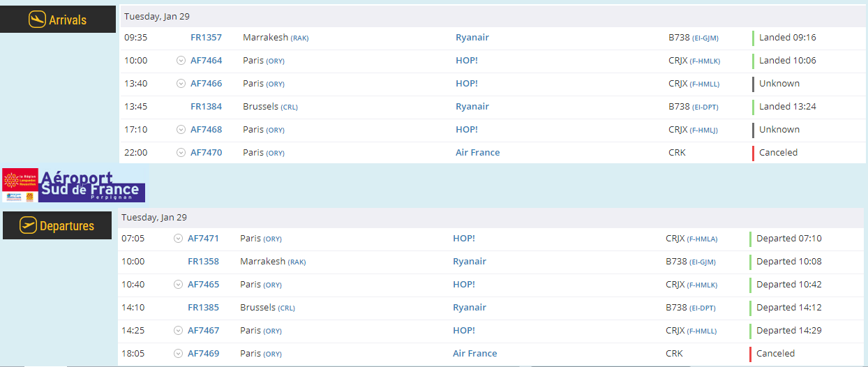Open flight FR1385 link
868x367 pixels.
203,308
